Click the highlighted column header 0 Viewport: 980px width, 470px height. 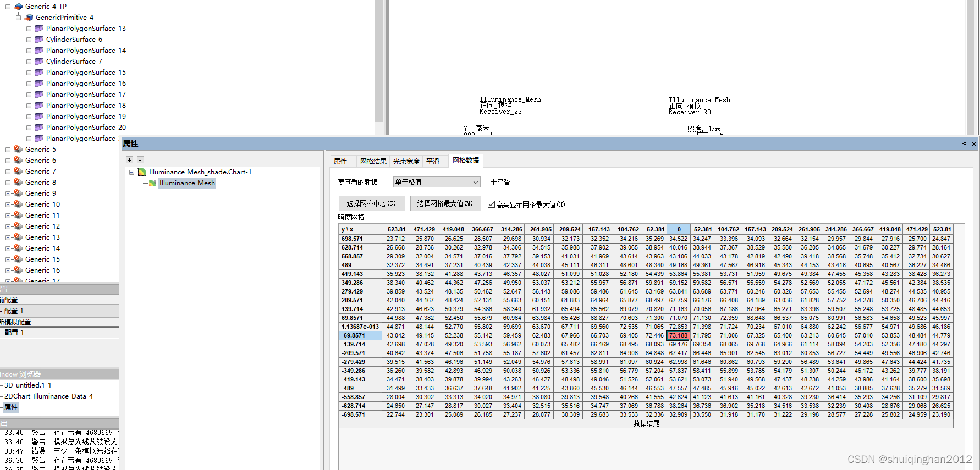(x=679, y=229)
